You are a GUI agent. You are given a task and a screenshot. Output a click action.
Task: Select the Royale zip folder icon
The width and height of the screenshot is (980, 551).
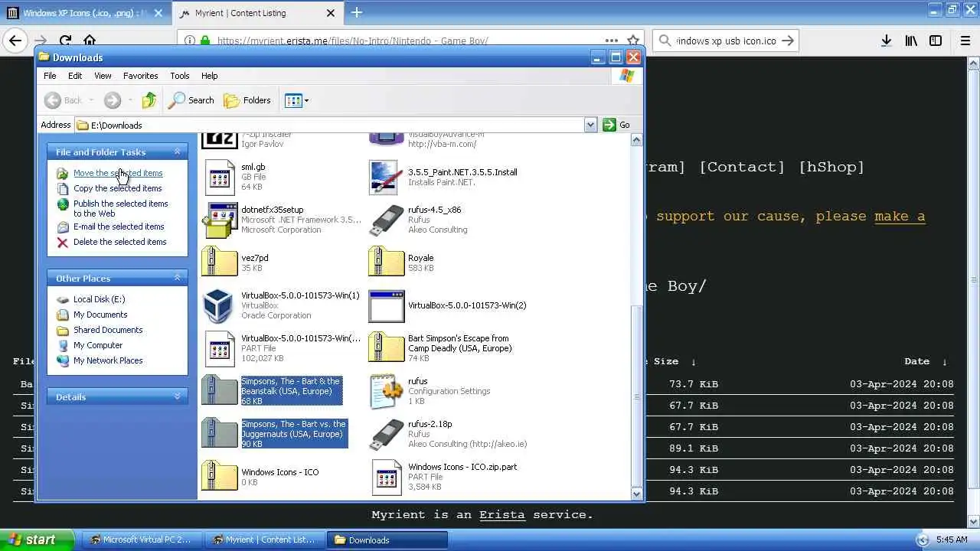point(387,261)
